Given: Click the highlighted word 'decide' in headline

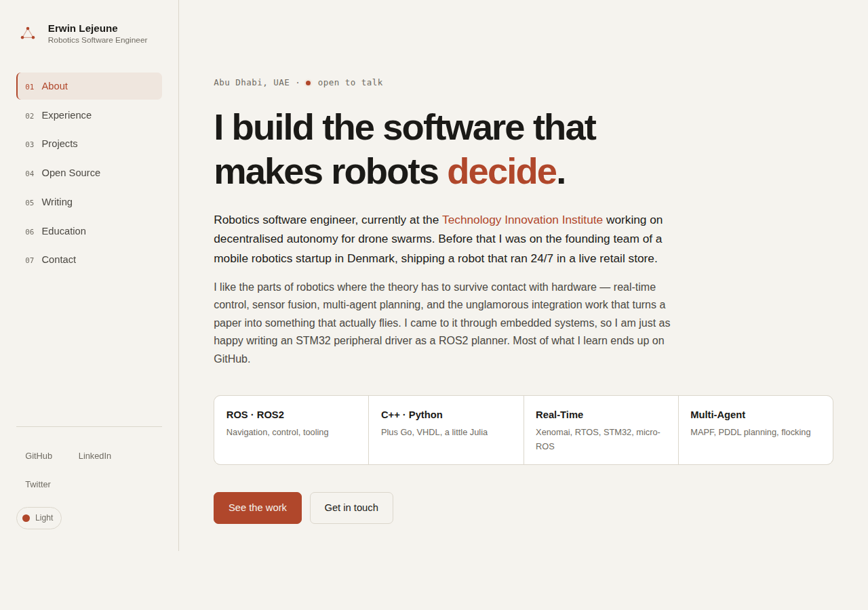Looking at the screenshot, I should pyautogui.click(x=502, y=171).
